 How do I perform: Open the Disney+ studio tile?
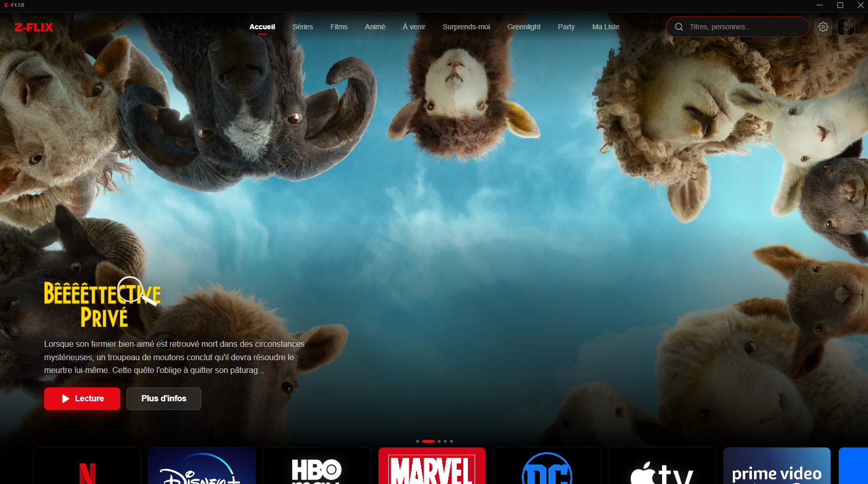pos(202,466)
